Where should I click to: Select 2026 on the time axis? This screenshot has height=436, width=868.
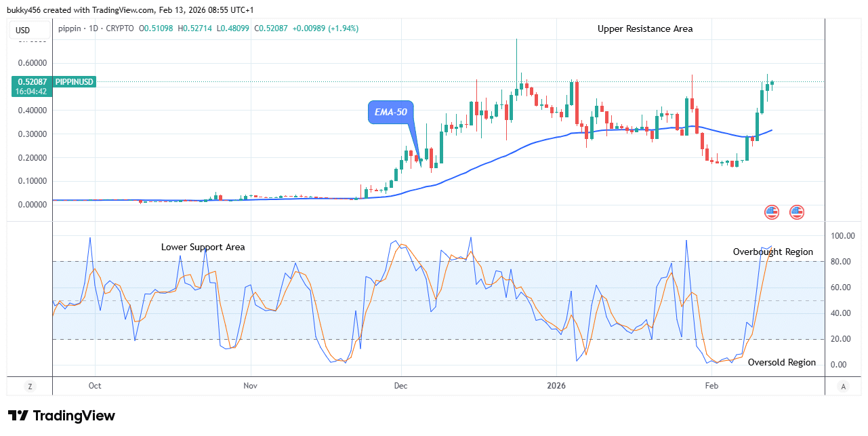tap(557, 385)
